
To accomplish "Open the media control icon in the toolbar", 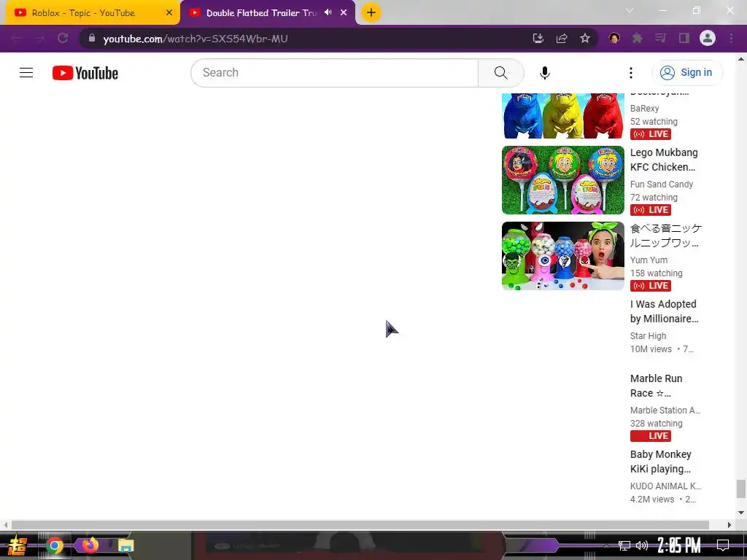I will pos(660,38).
